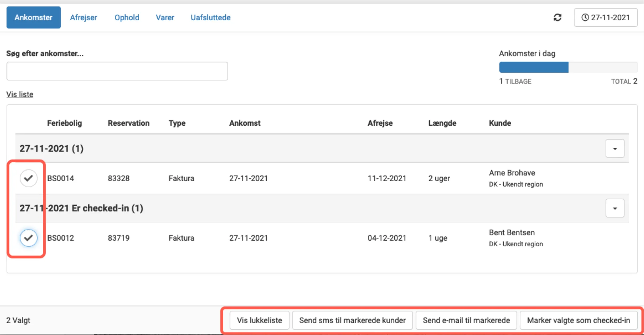
Task: Select the Ankomster tab
Action: click(x=33, y=18)
